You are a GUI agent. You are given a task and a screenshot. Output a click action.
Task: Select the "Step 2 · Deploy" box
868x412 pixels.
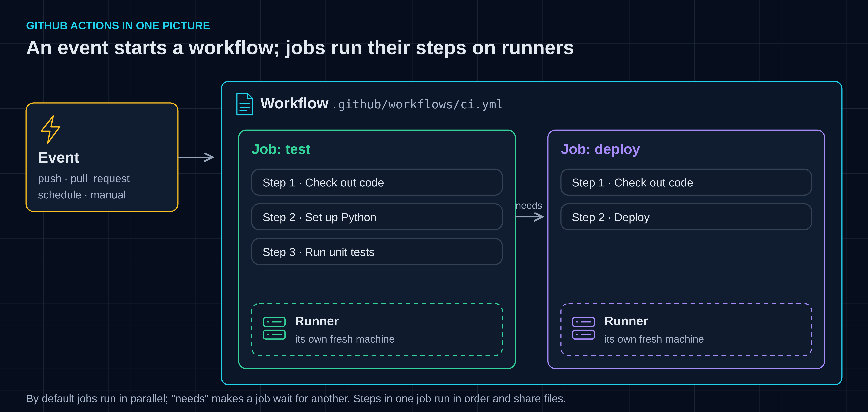[x=686, y=217]
